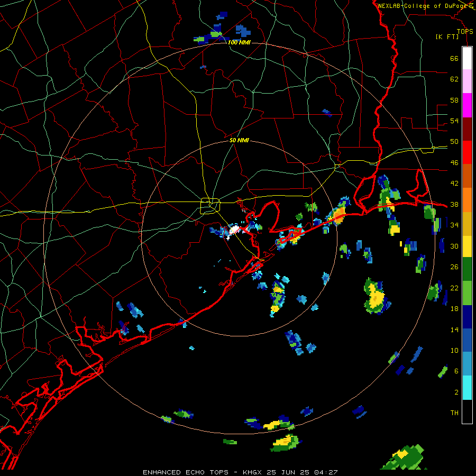Image resolution: width=476 pixels, height=476 pixels.
Task: Click the legend value '30'
Action: coord(454,246)
